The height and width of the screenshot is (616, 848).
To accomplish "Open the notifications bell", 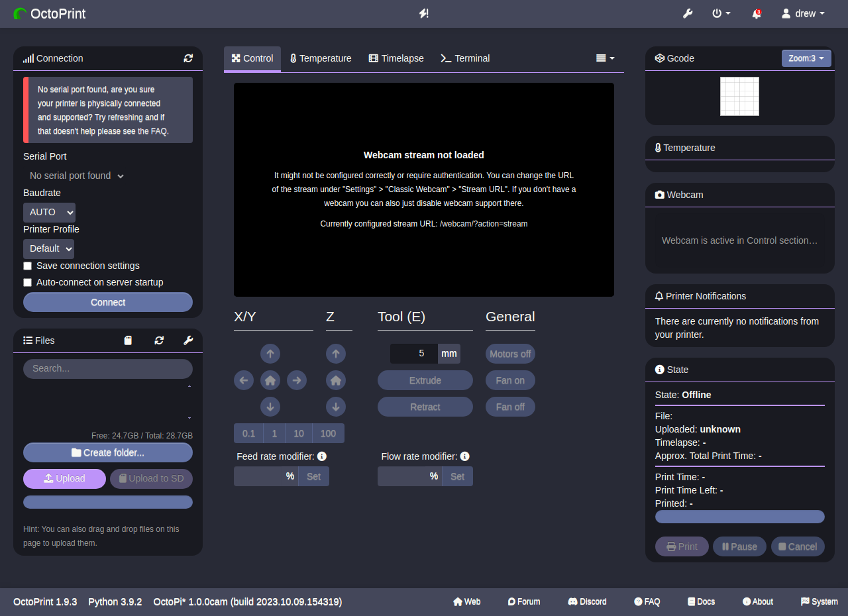I will (x=756, y=13).
